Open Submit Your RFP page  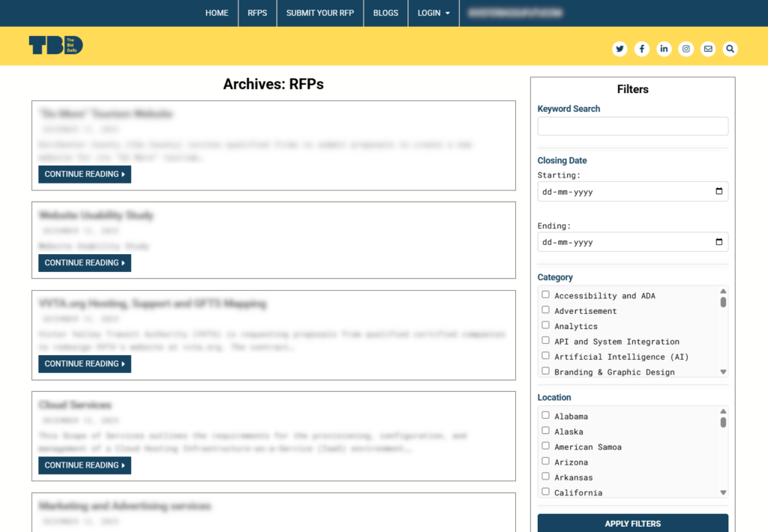pos(320,13)
